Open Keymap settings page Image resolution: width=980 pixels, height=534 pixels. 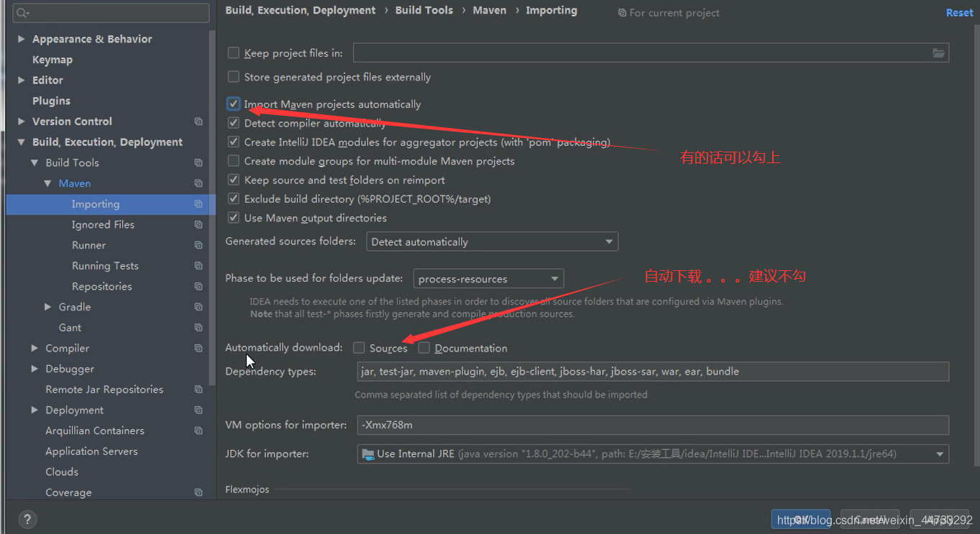point(52,60)
